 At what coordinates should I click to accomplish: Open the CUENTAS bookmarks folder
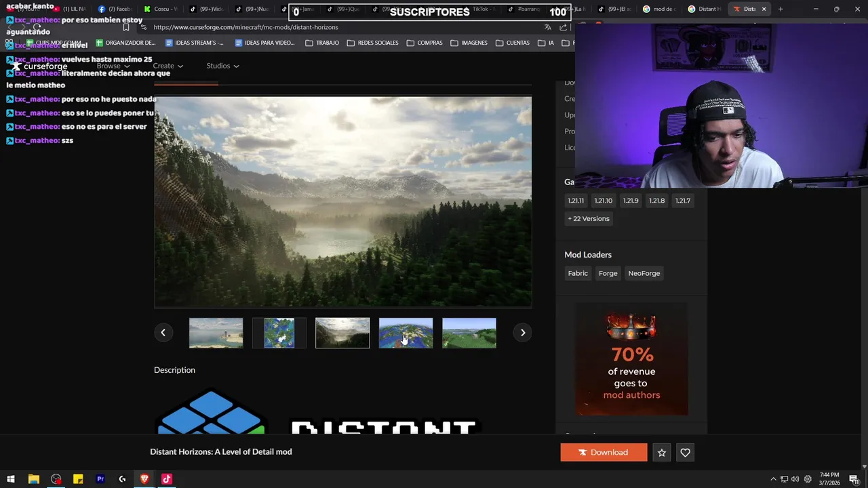[x=513, y=43]
